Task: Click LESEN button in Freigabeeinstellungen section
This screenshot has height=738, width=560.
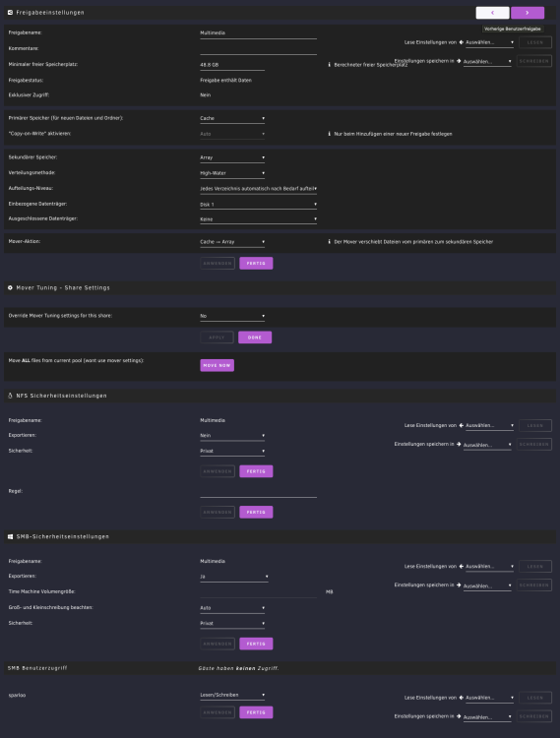Action: [x=535, y=42]
